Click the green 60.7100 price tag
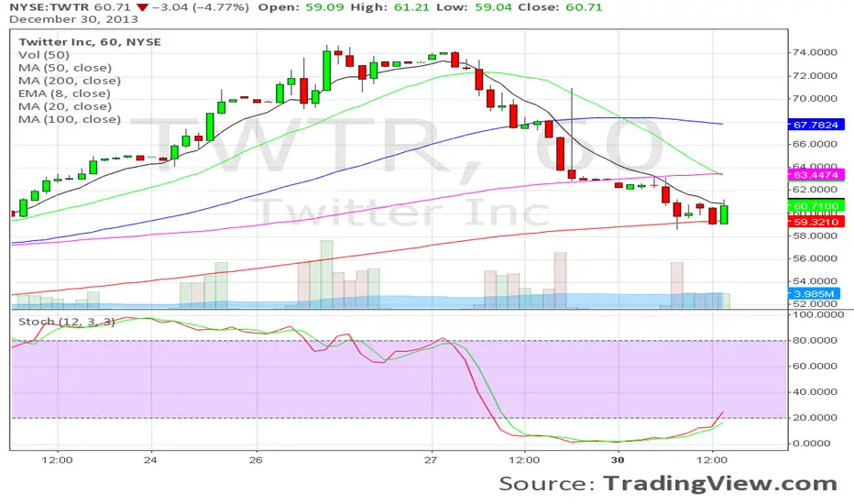The height and width of the screenshot is (504, 854). coord(816,206)
